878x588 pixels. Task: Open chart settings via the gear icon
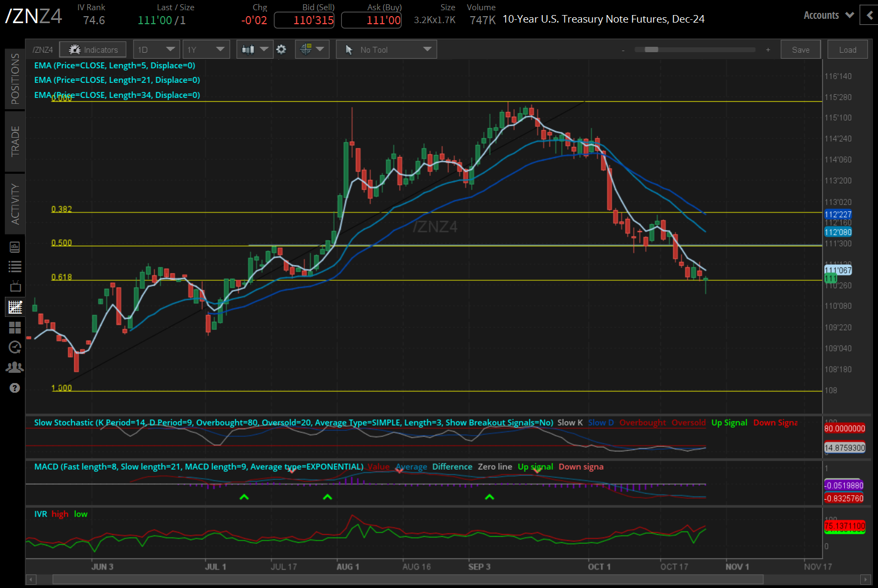click(281, 49)
